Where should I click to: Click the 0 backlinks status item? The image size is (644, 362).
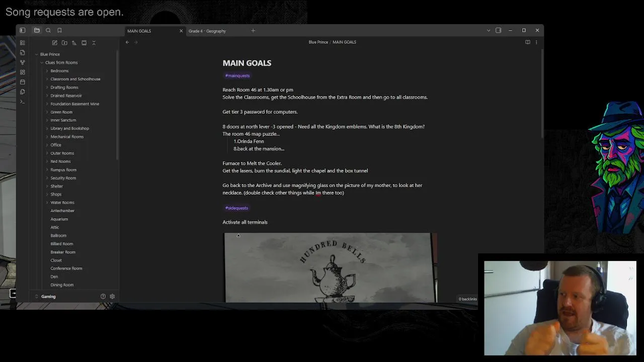[467, 299]
